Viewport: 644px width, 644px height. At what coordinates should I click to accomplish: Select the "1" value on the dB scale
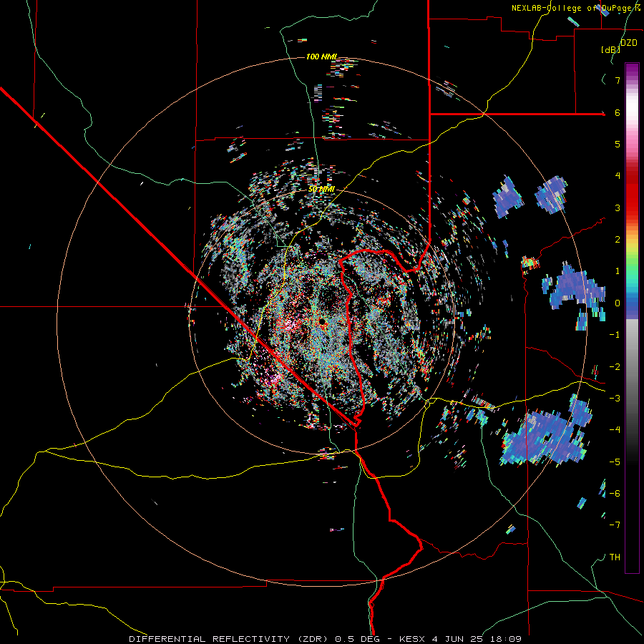pos(618,271)
